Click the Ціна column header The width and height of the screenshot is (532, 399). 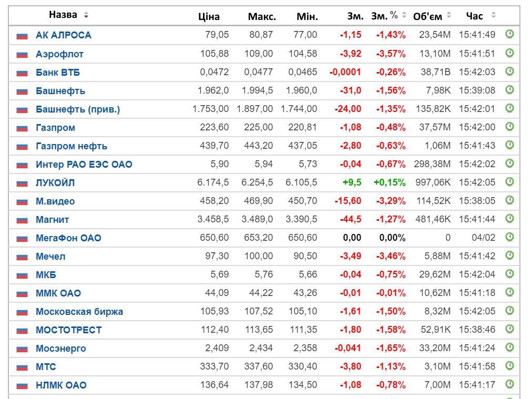(209, 16)
